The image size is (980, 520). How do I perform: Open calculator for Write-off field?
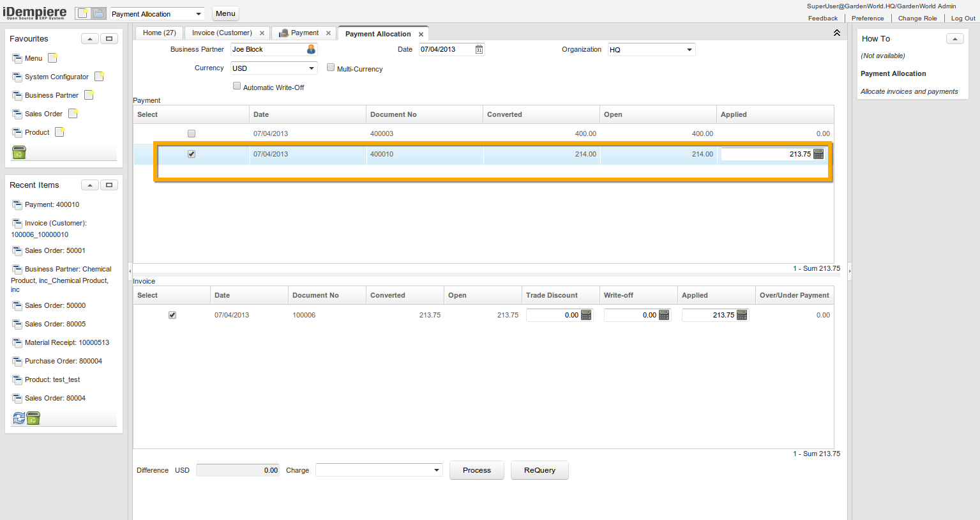click(664, 315)
